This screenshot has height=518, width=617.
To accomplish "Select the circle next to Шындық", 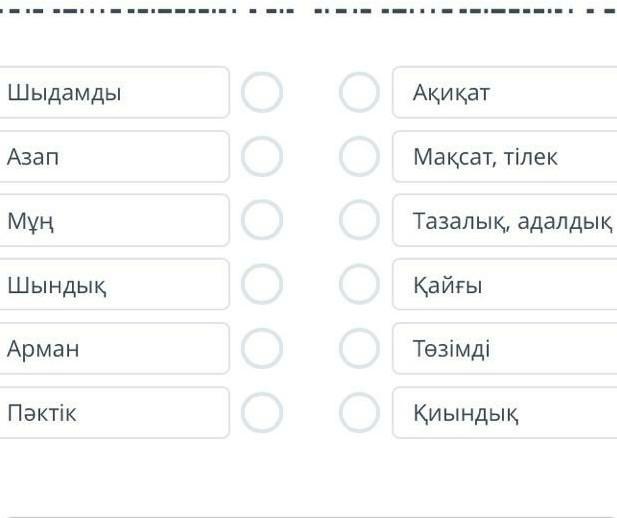I will [262, 285].
